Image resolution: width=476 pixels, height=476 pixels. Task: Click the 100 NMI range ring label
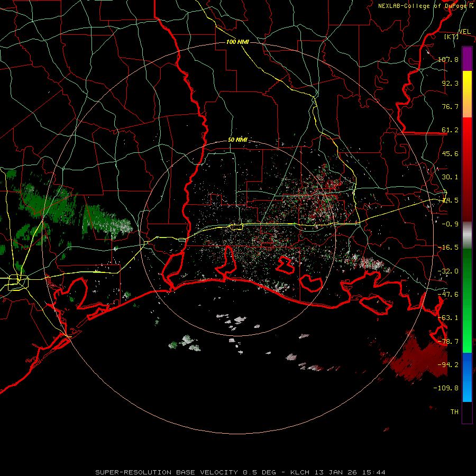coord(237,42)
